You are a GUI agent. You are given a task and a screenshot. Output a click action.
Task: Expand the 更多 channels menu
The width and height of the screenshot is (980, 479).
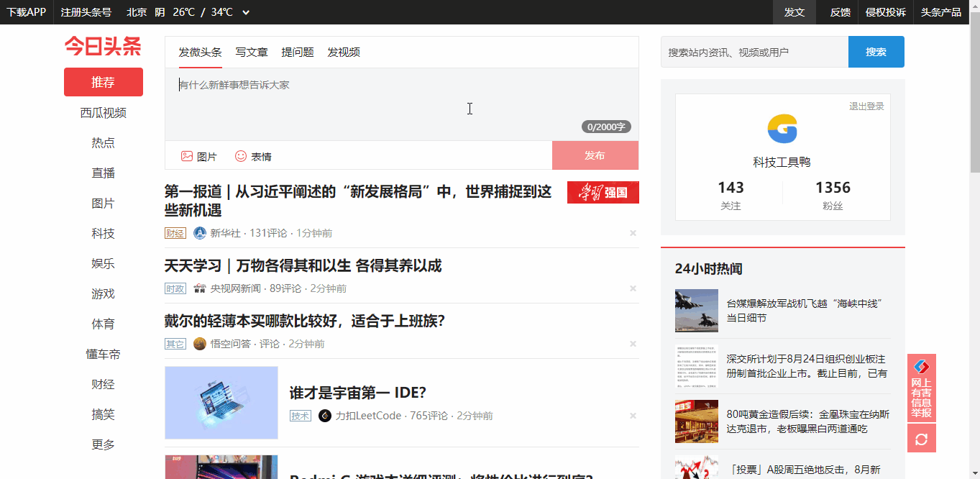104,445
